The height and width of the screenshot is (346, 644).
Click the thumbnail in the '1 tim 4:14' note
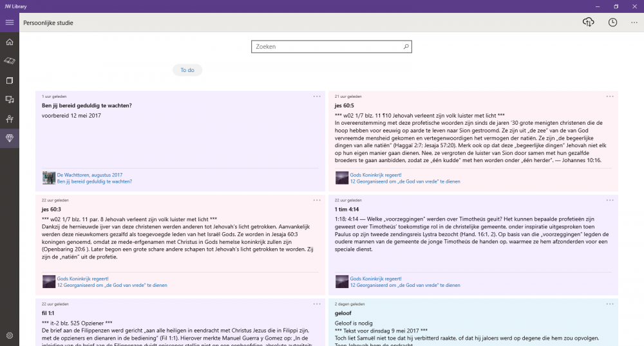pos(341,281)
